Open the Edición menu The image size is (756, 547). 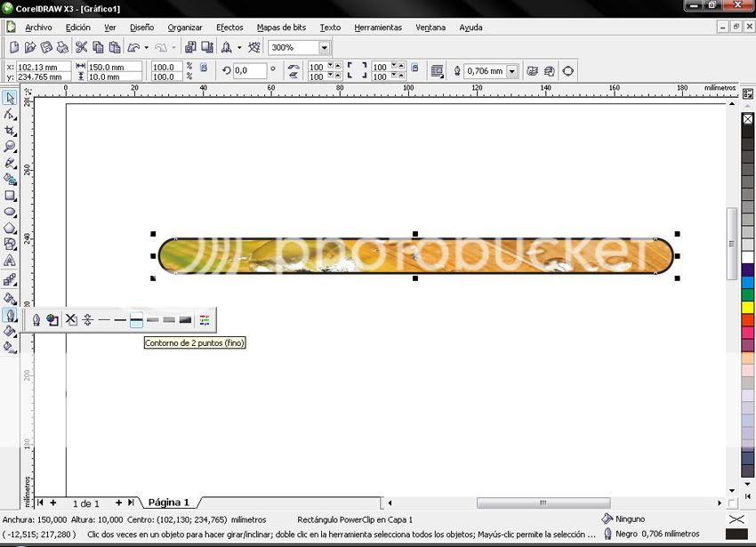[x=78, y=28]
